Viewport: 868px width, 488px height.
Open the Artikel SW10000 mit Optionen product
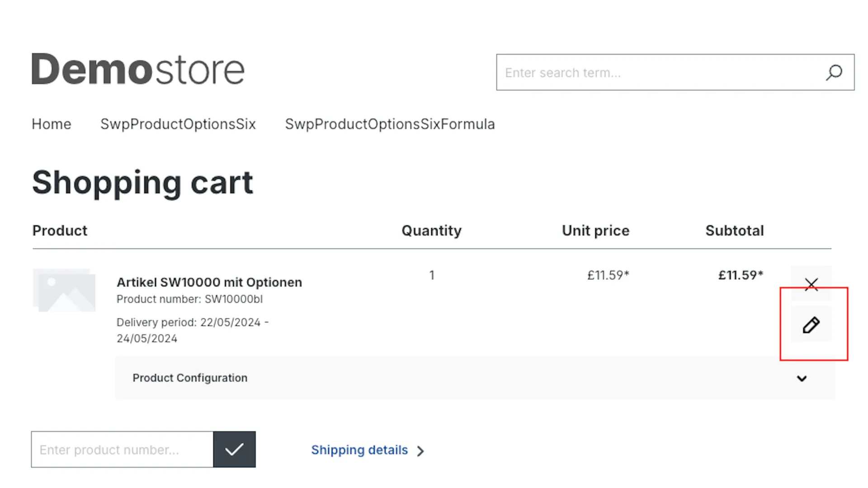[209, 282]
